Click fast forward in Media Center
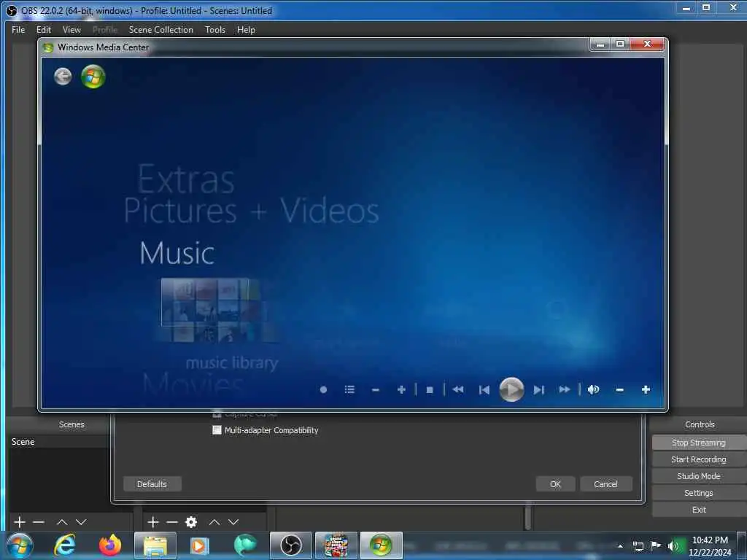This screenshot has width=747, height=560. tap(565, 389)
